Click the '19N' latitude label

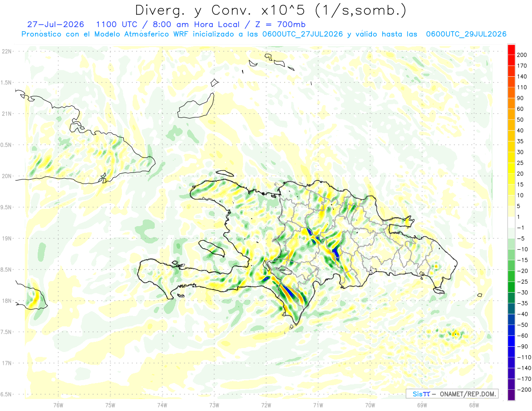(7, 239)
